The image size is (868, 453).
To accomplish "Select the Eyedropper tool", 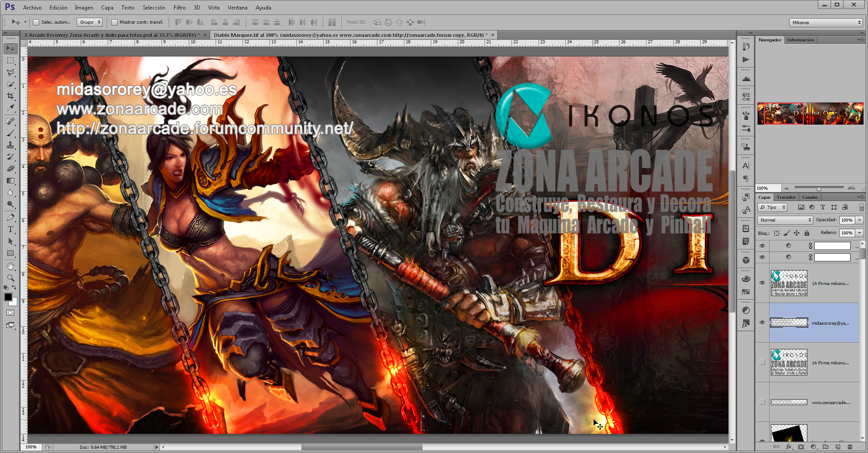I will coord(10,108).
